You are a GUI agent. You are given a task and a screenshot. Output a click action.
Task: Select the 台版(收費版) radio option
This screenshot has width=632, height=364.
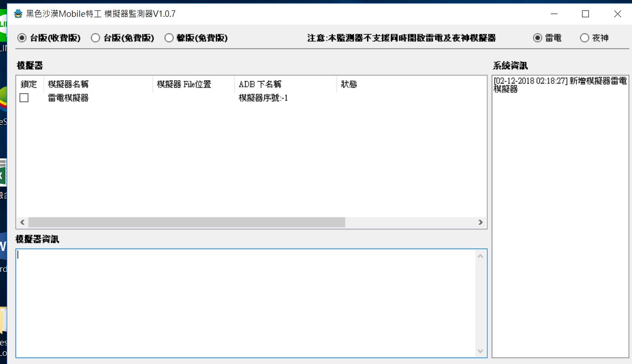point(49,38)
